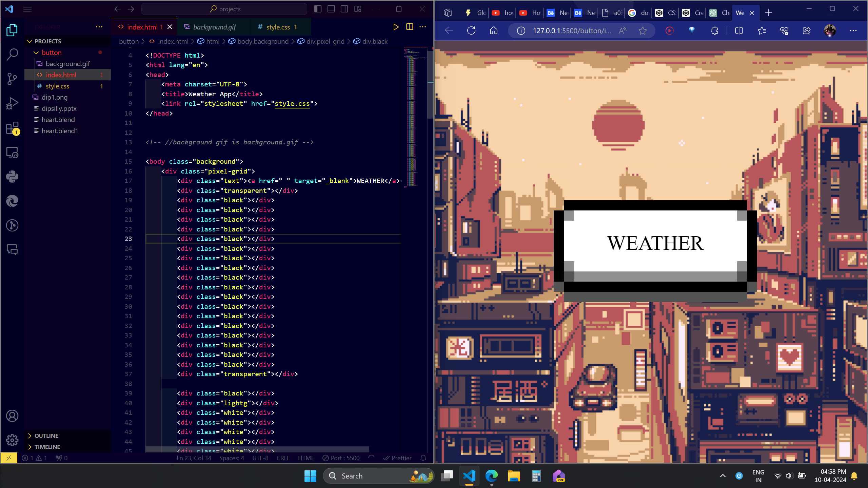Switch to the background.gif editor tab
The image size is (868, 488).
point(214,27)
